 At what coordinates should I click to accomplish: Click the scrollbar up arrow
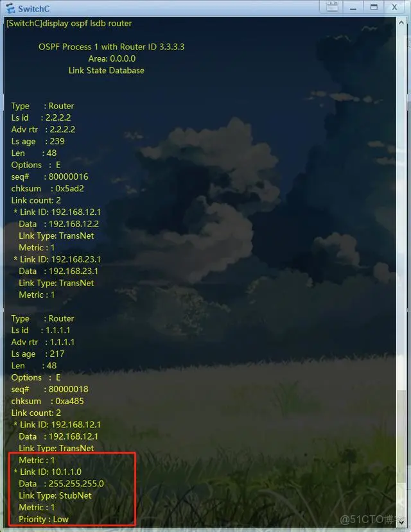tap(401, 22)
